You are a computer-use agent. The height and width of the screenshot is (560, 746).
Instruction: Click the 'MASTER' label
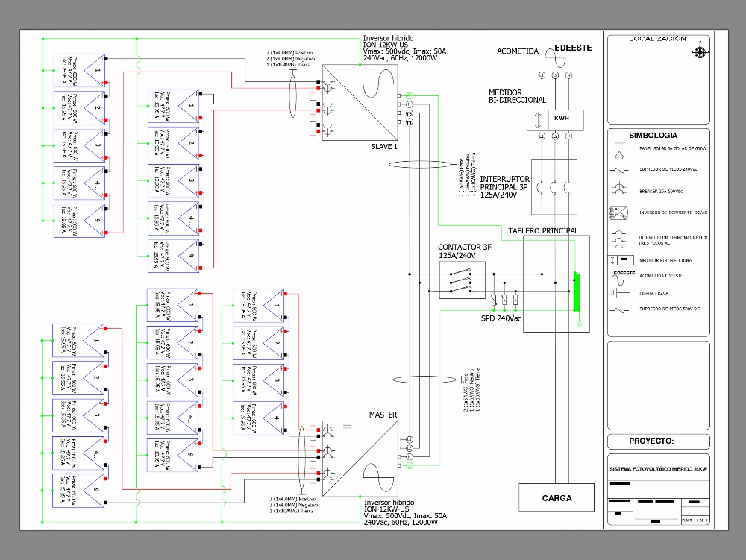coord(383,415)
